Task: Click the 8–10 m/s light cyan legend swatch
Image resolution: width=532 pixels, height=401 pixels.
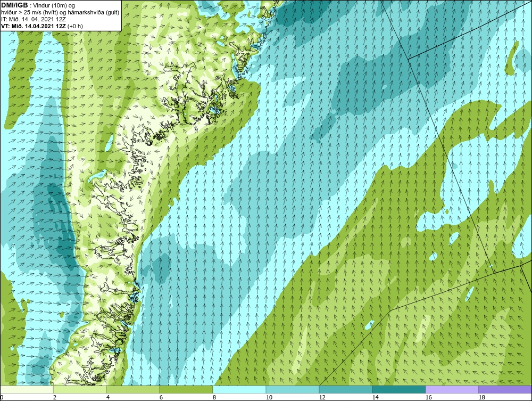Action: [239, 389]
